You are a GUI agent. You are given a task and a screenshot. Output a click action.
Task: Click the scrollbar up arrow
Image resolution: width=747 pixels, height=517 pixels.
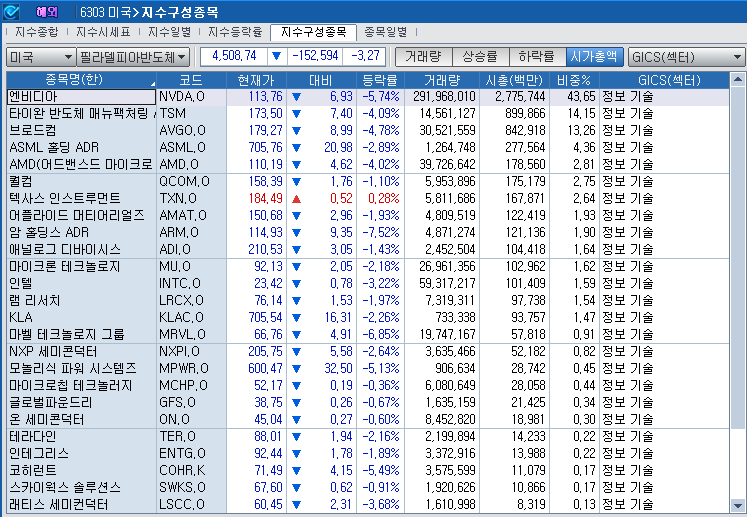(737, 79)
